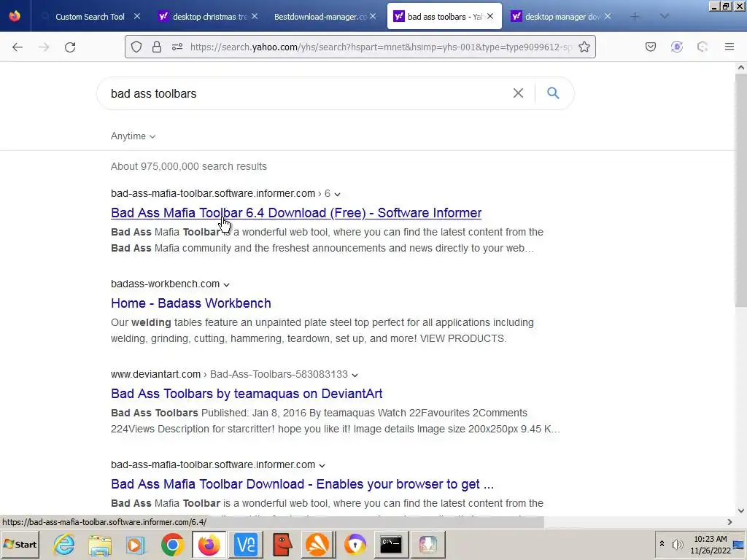The image size is (747, 560).
Task: Open the media player taskbar icon
Action: (x=136, y=544)
